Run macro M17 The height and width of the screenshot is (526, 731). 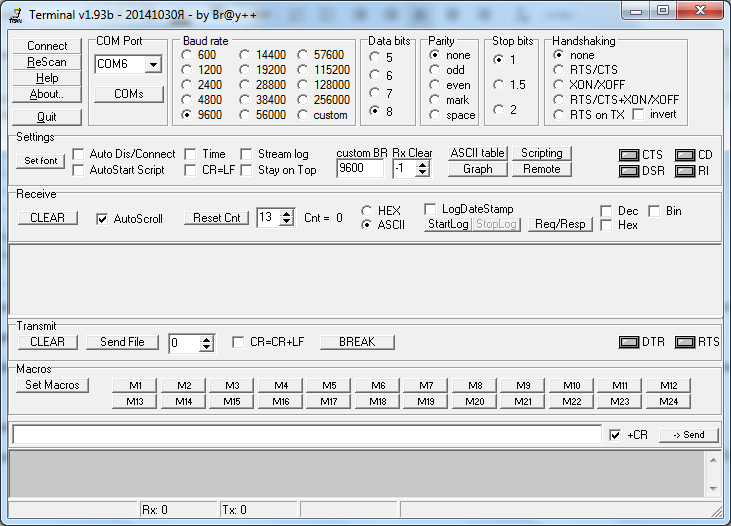[329, 401]
